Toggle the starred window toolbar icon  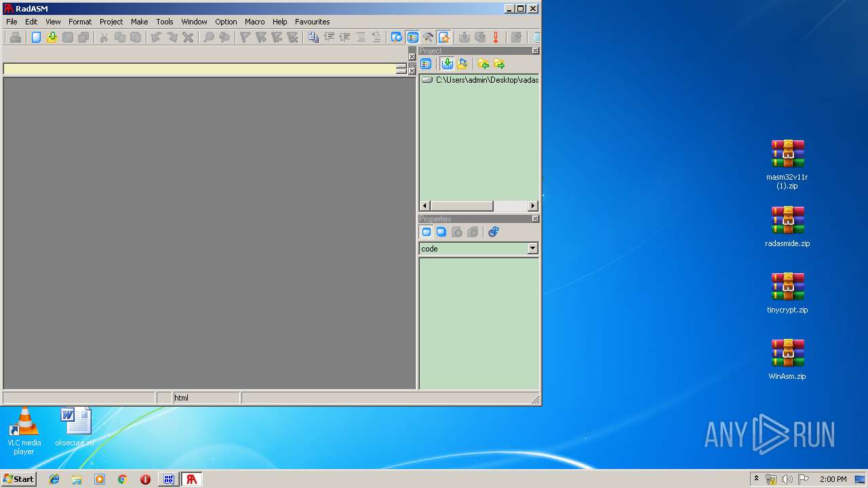pyautogui.click(x=443, y=37)
